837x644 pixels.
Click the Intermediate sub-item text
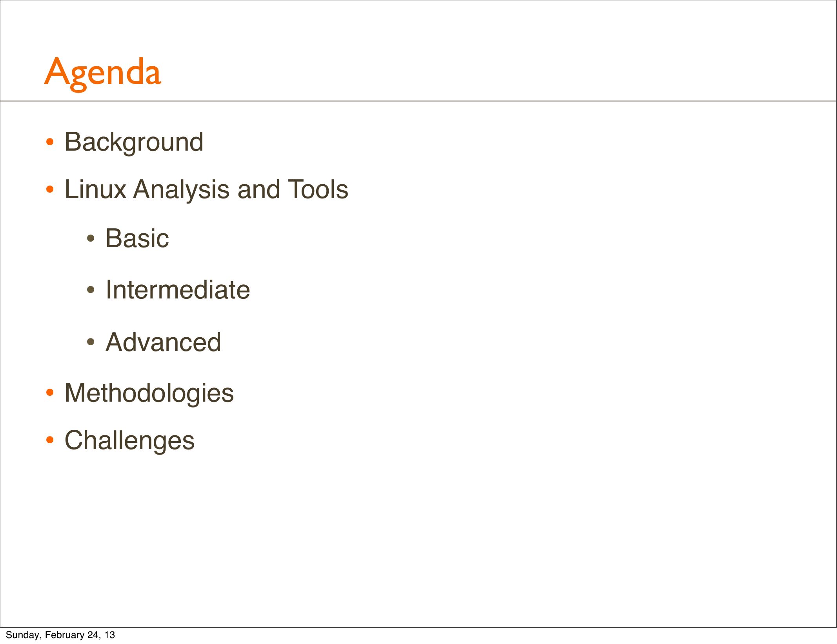(x=178, y=290)
